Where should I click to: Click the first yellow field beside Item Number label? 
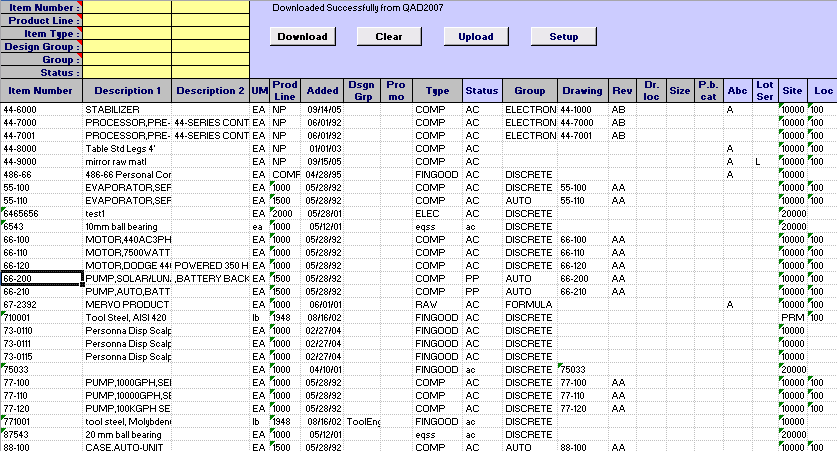(x=126, y=7)
